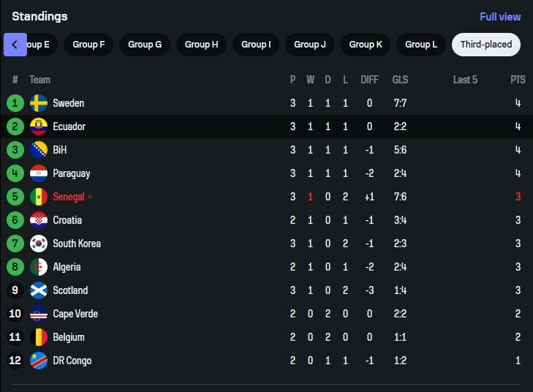Switch to the Group H tab
This screenshot has height=392, width=533.
click(x=201, y=45)
